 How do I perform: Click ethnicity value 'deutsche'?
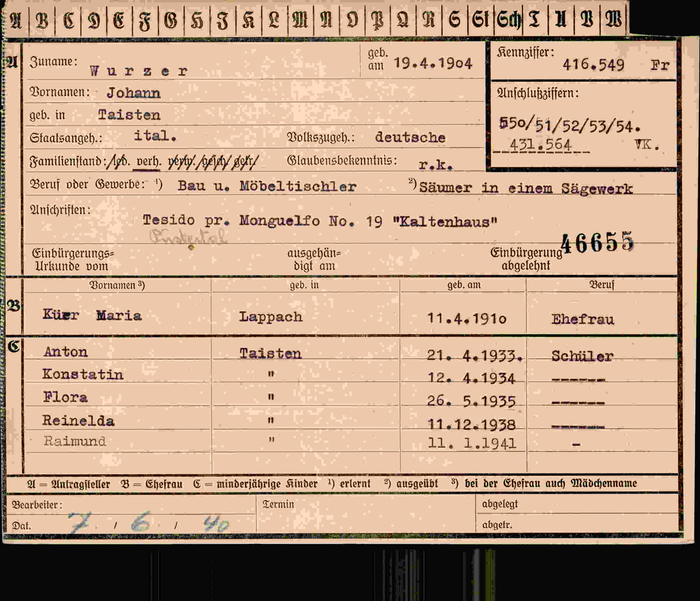[x=410, y=137]
